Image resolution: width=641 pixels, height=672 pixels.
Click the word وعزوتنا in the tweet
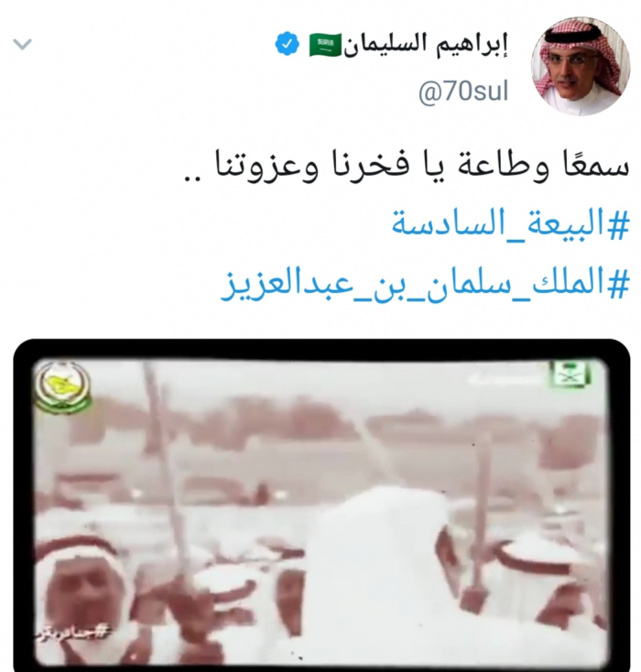coord(266,167)
